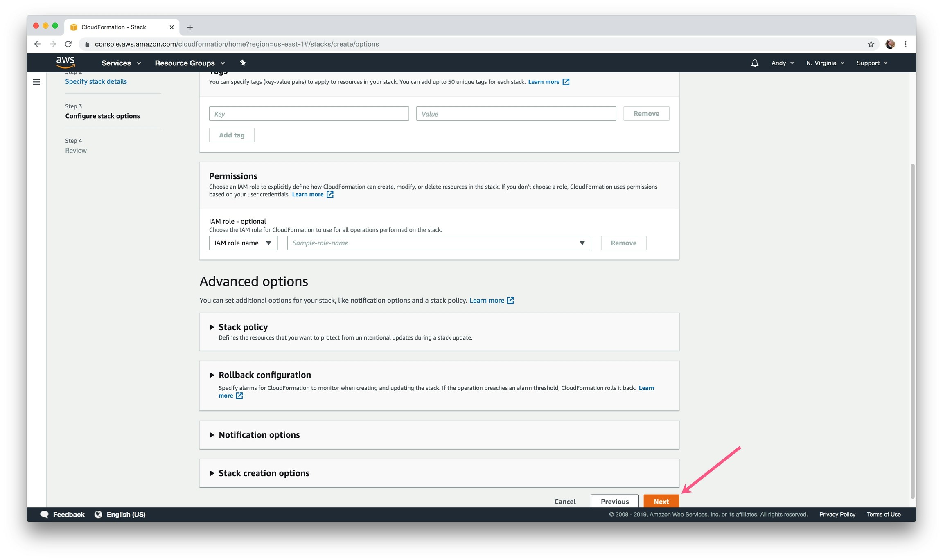Open the Terms of Use link
This screenshot has height=560, width=943.
point(883,514)
